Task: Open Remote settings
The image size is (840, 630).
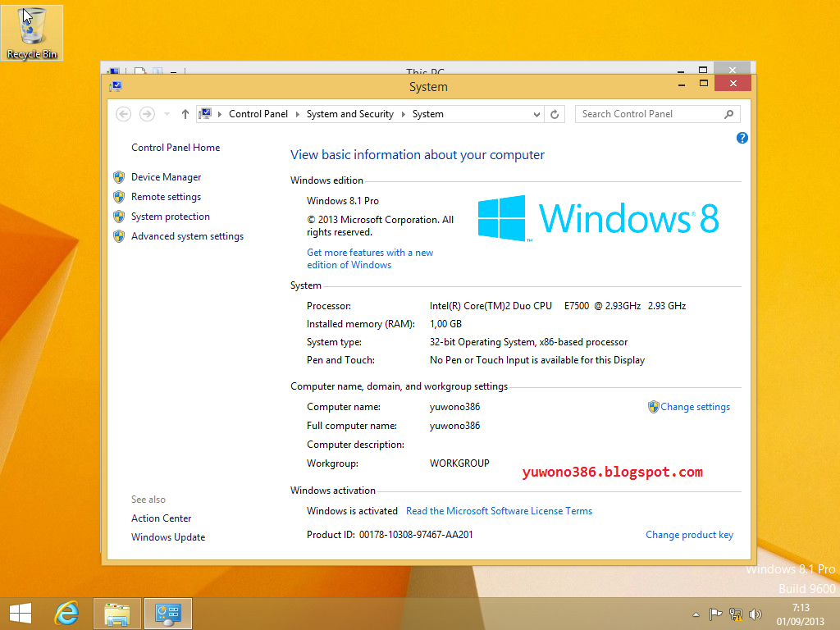Action: 166,197
